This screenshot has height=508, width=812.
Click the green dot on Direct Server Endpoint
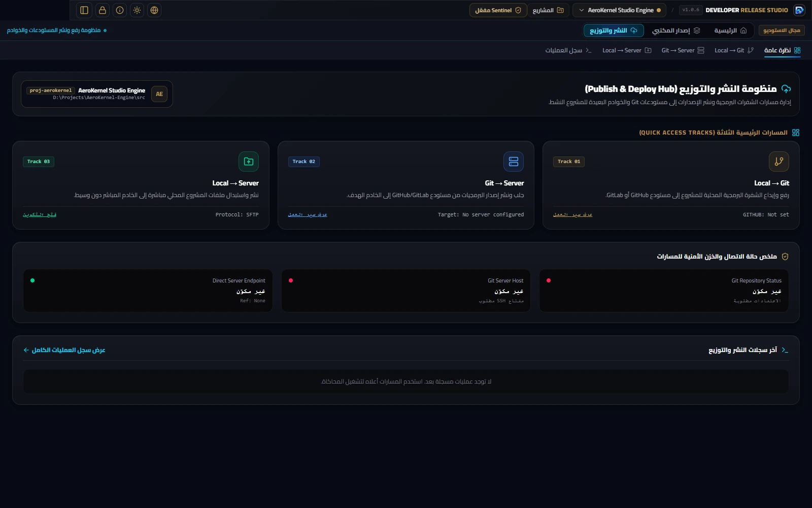[32, 280]
